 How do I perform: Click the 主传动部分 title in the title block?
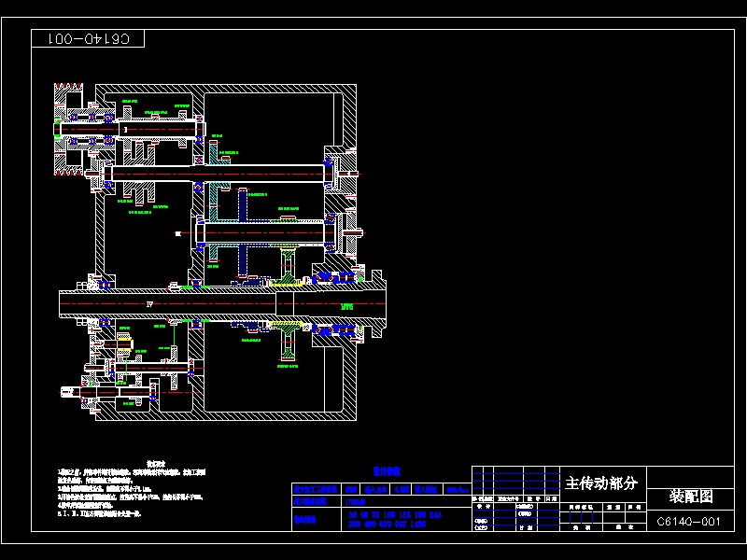(x=602, y=481)
